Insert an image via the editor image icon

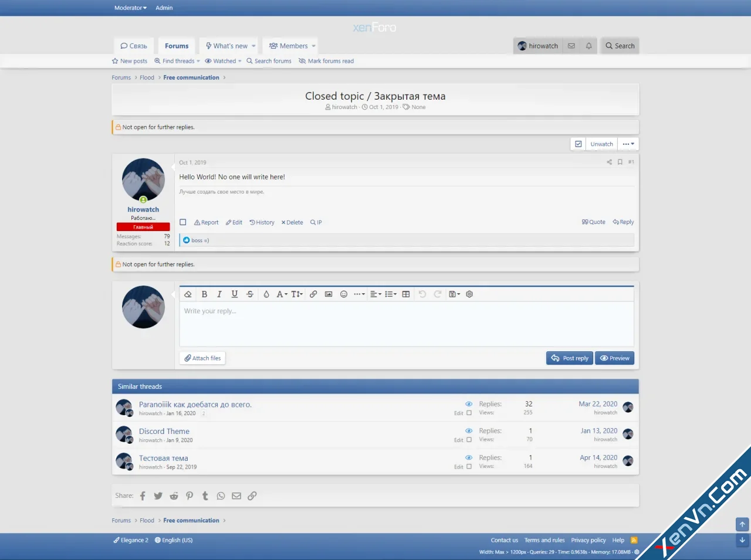[329, 294]
